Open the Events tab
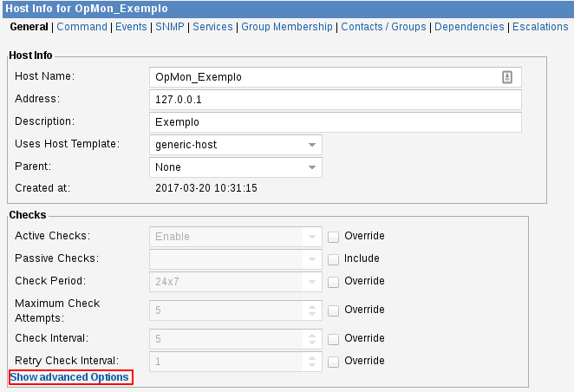The image size is (574, 392). pos(131,27)
